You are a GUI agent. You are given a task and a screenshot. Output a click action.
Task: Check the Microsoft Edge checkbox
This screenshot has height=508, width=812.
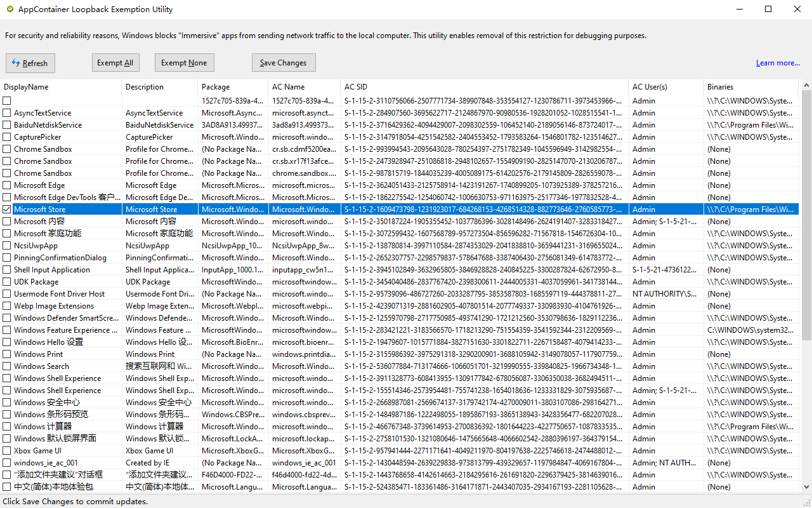coord(7,185)
